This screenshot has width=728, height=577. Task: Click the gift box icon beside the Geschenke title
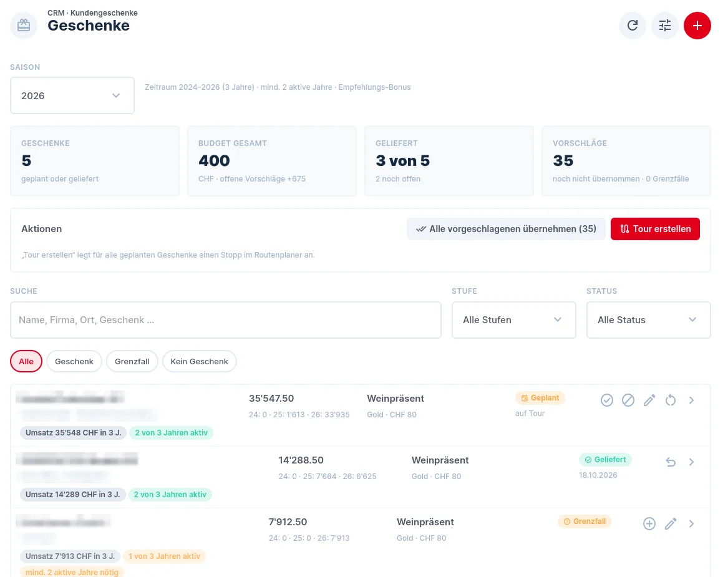24,25
